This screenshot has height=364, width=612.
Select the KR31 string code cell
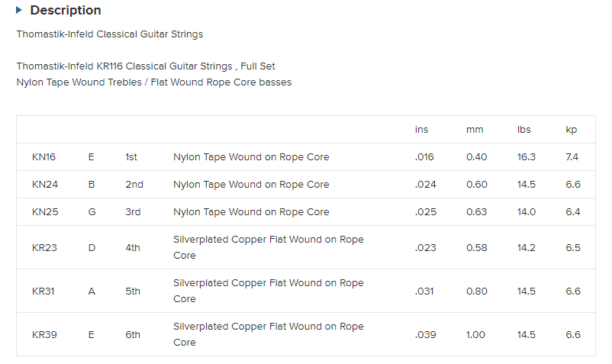[43, 291]
